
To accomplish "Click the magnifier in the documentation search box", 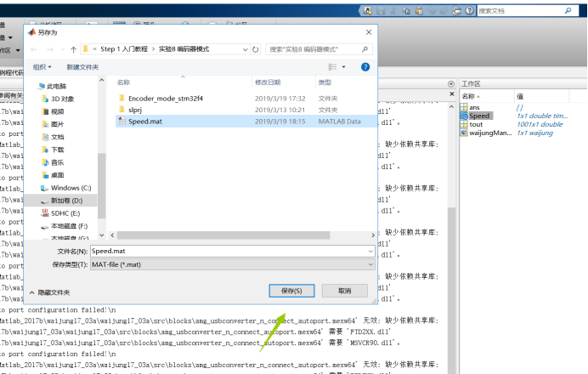I will [x=568, y=10].
